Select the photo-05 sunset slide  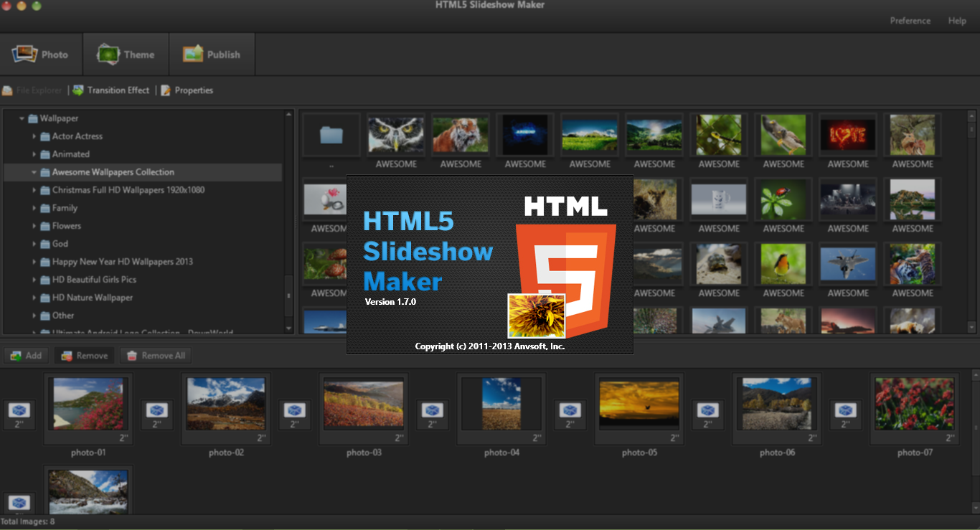pyautogui.click(x=639, y=409)
